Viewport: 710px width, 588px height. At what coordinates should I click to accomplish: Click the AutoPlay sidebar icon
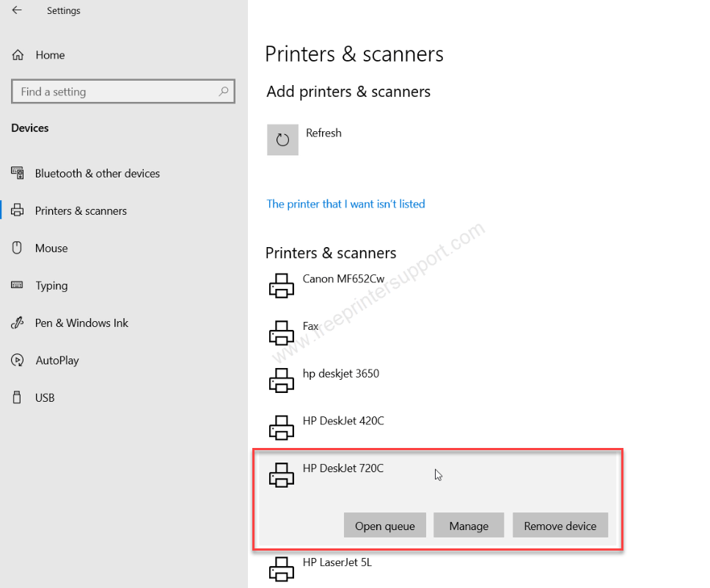[x=17, y=360]
